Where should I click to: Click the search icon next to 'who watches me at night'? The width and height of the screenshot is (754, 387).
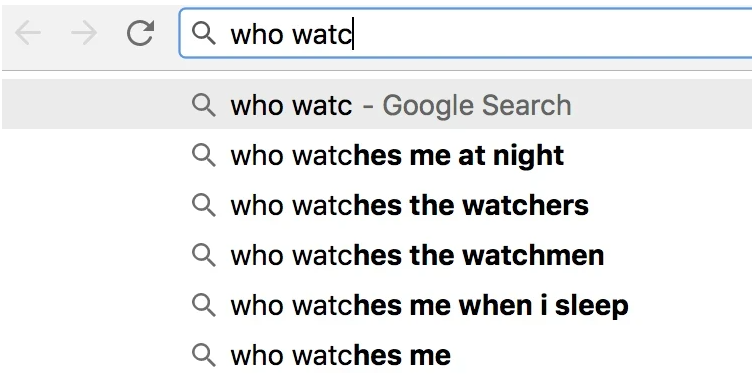[x=203, y=155]
